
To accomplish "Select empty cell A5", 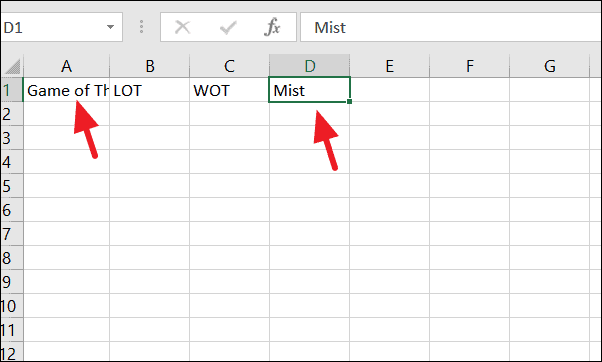I will coord(66,186).
